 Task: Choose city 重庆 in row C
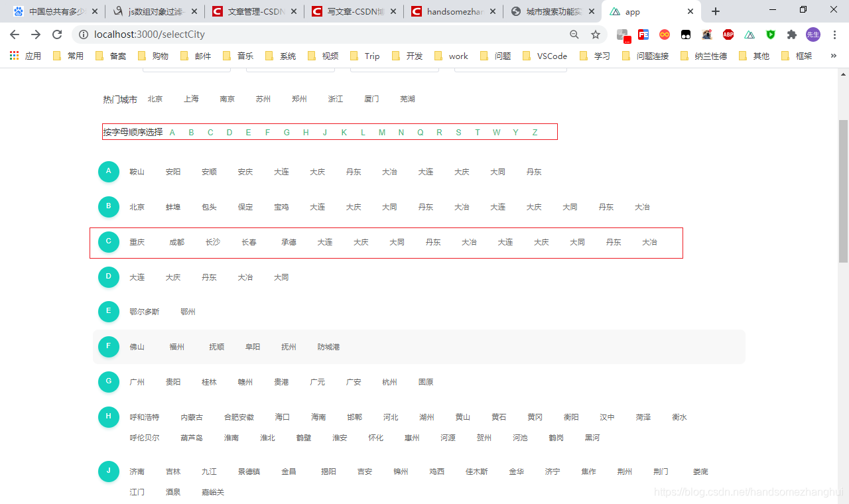[137, 242]
